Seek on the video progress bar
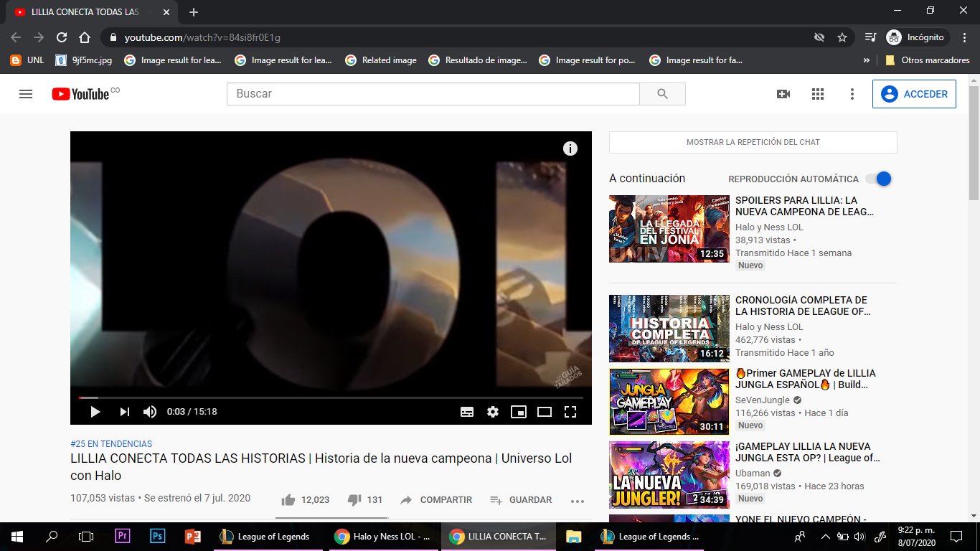Screen dimensions: 980x551 [x=331, y=397]
